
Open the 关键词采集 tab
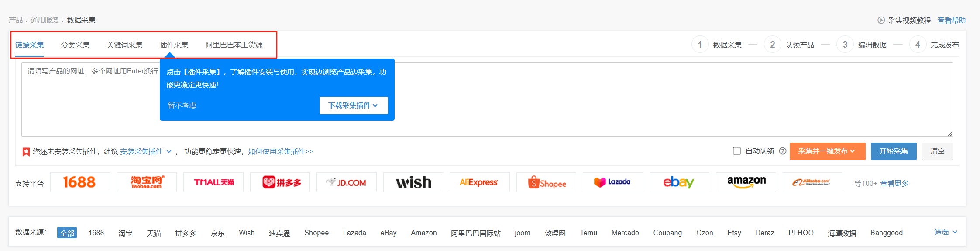[x=124, y=45]
